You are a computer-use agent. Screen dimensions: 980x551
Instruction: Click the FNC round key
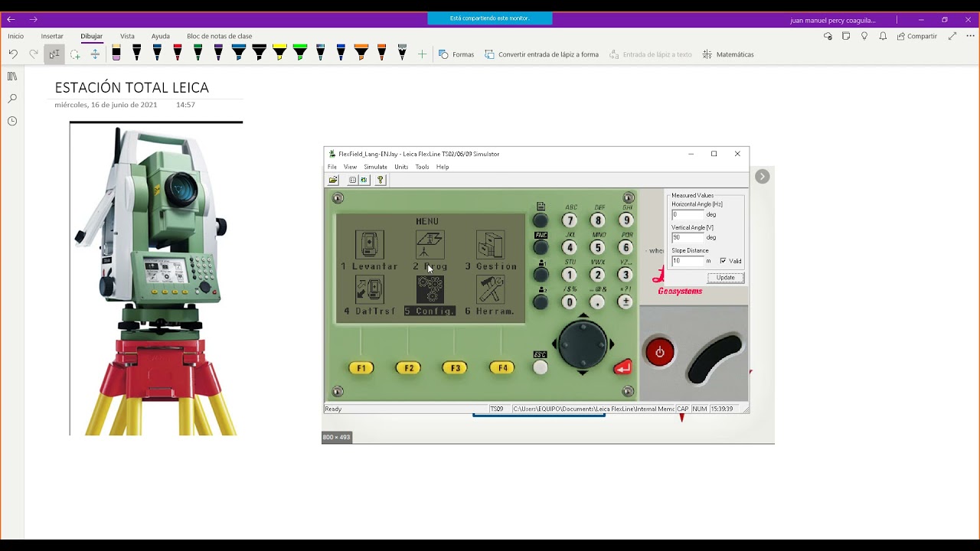(x=541, y=248)
